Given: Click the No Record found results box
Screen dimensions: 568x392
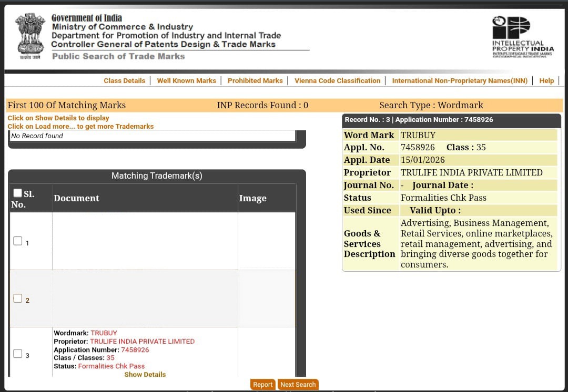Looking at the screenshot, I should tap(153, 136).
